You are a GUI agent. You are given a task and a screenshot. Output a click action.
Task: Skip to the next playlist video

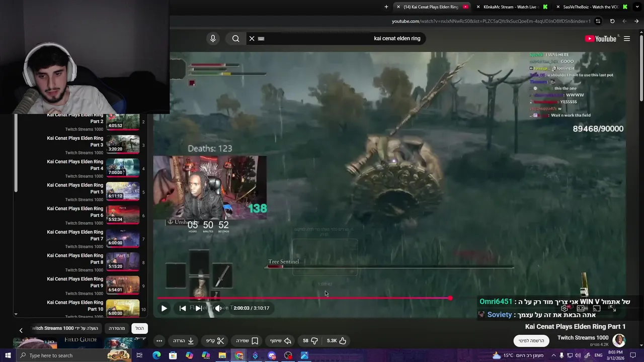coord(199,308)
